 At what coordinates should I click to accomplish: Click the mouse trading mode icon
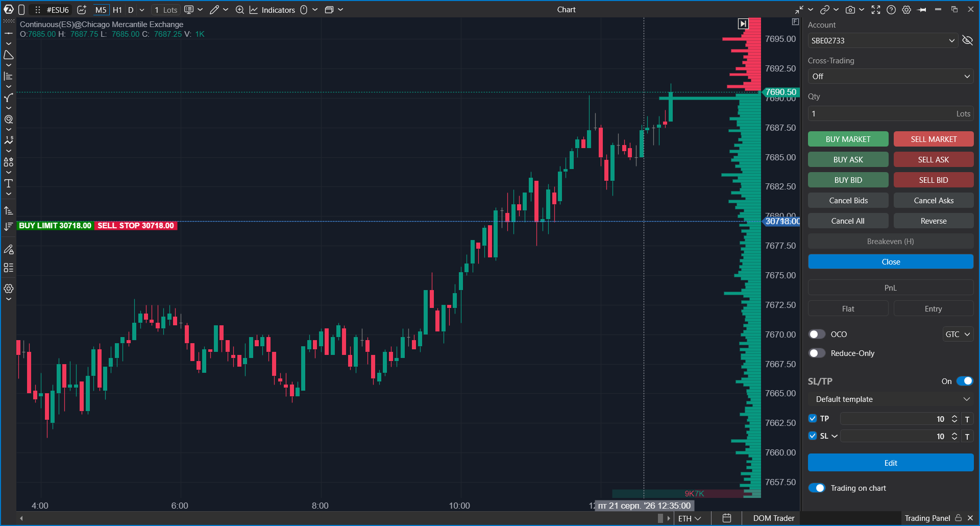point(304,10)
